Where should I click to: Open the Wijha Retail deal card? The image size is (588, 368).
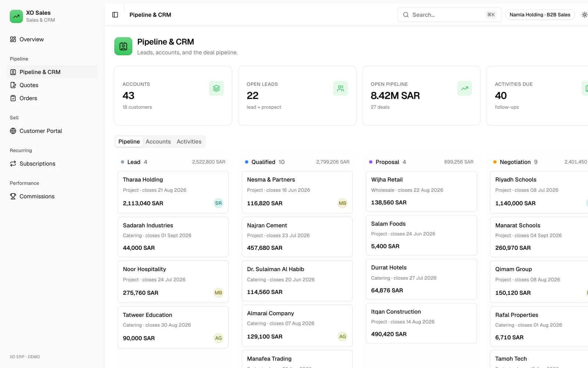(421, 191)
